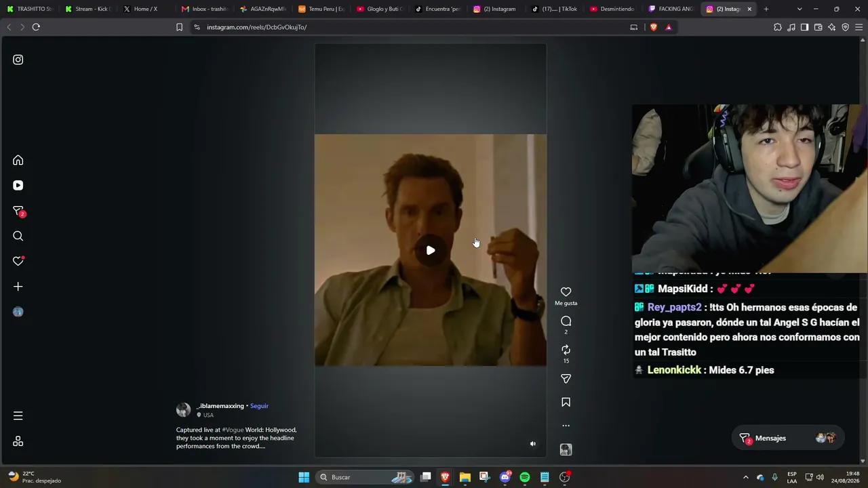Open the #Vogue hashtag link

233,430
